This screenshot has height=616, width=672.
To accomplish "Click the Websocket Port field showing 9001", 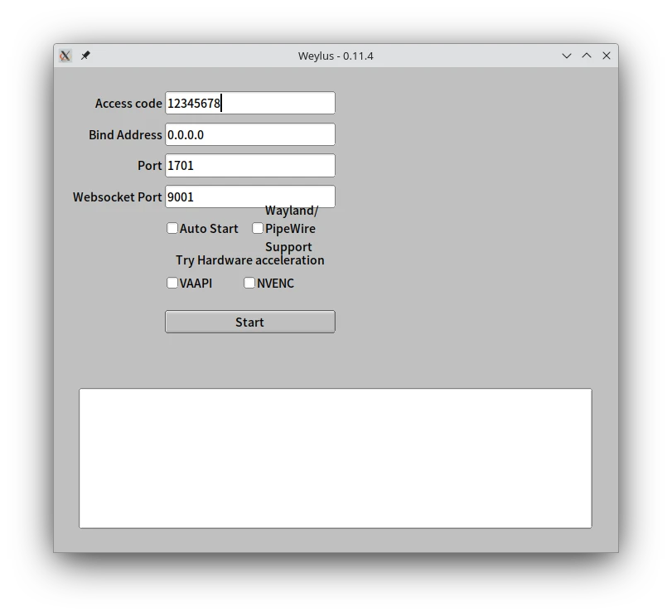I will pyautogui.click(x=249, y=196).
